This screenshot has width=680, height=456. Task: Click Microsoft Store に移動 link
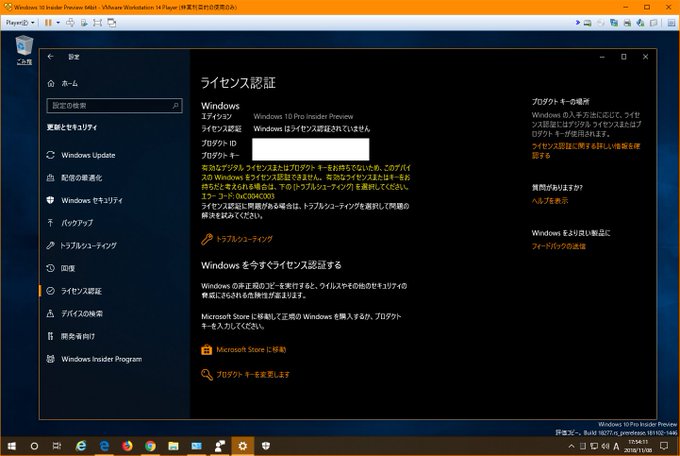(244, 350)
